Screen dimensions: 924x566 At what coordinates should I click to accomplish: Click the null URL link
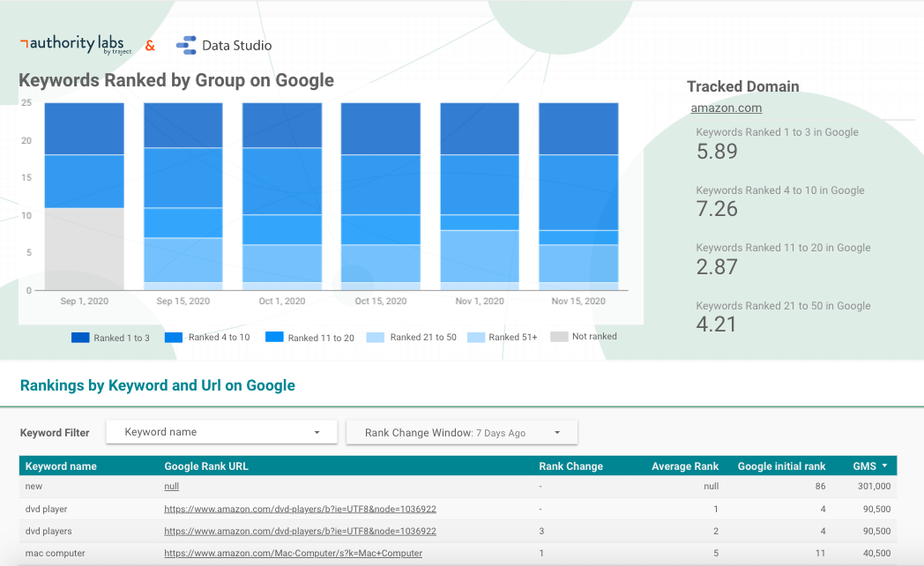pos(171,487)
